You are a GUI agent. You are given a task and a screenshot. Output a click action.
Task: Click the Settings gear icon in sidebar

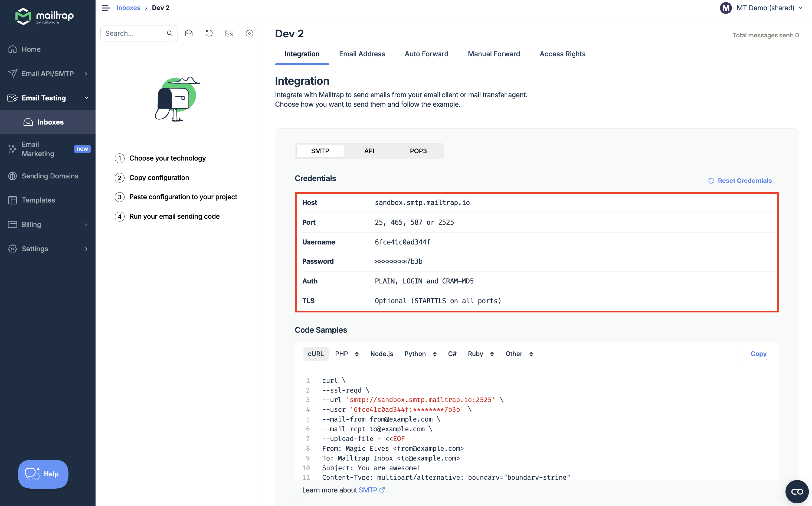point(12,249)
